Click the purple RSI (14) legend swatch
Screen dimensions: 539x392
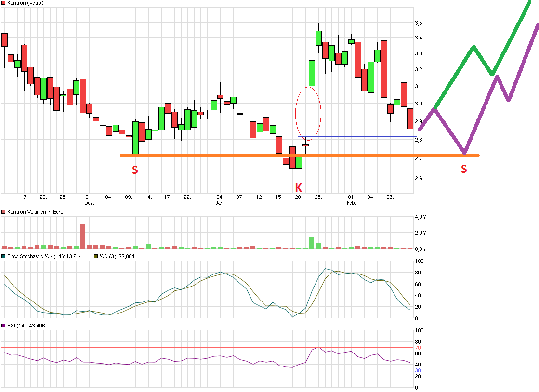point(3,326)
